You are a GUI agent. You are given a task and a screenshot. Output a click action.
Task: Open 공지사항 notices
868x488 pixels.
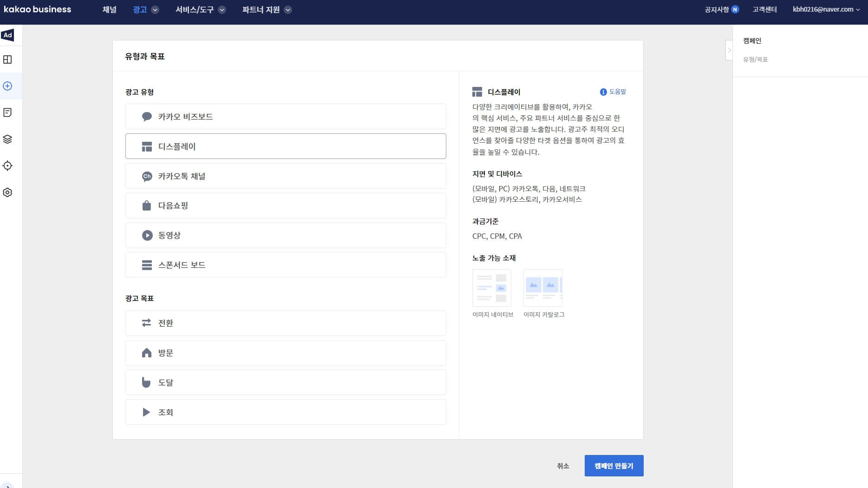click(717, 9)
